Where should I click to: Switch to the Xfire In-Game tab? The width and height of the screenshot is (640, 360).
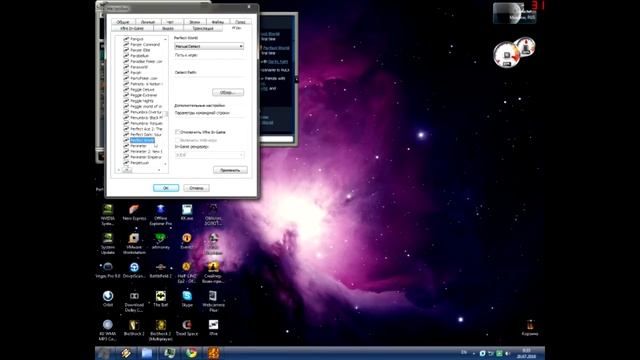point(132,29)
